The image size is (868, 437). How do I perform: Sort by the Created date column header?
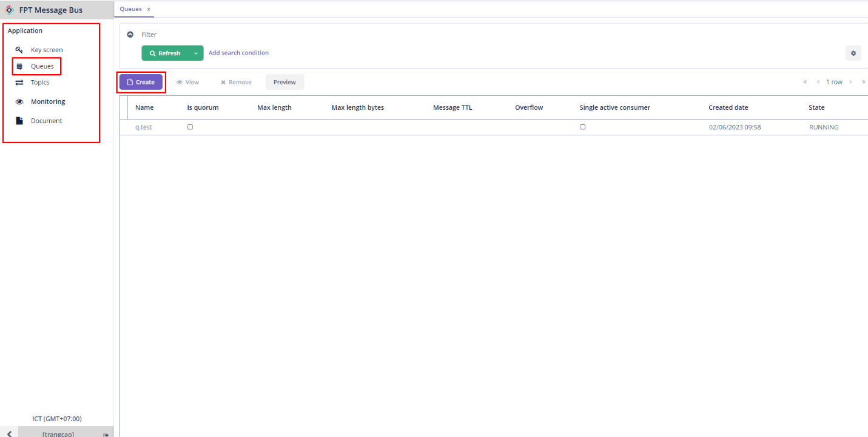pyautogui.click(x=728, y=107)
